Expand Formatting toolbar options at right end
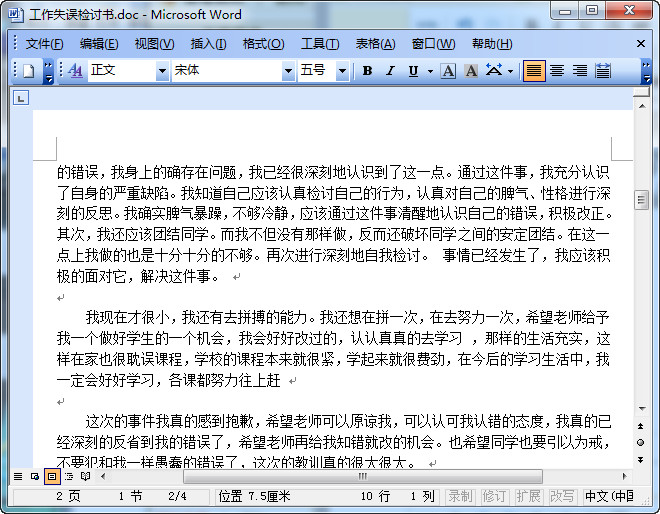 (x=646, y=72)
